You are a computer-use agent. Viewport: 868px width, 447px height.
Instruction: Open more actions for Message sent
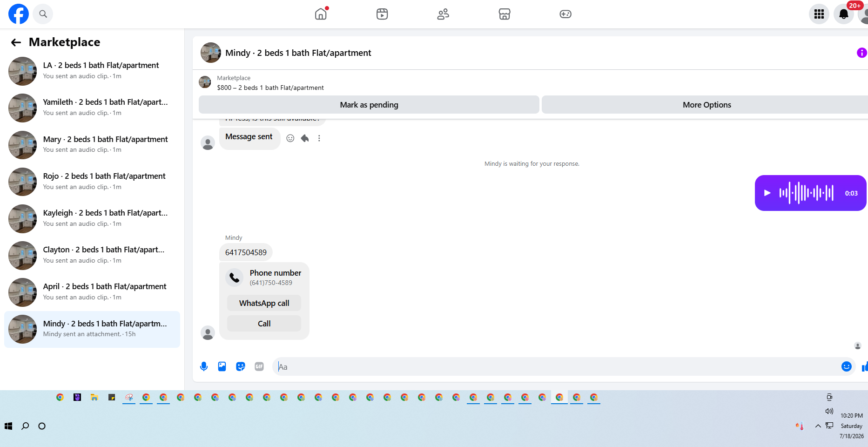point(319,138)
